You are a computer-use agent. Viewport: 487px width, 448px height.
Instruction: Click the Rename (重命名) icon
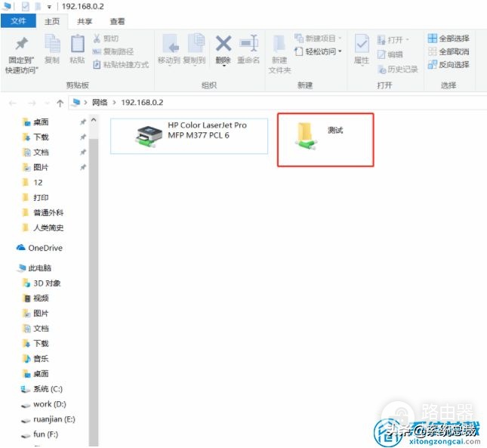click(248, 43)
